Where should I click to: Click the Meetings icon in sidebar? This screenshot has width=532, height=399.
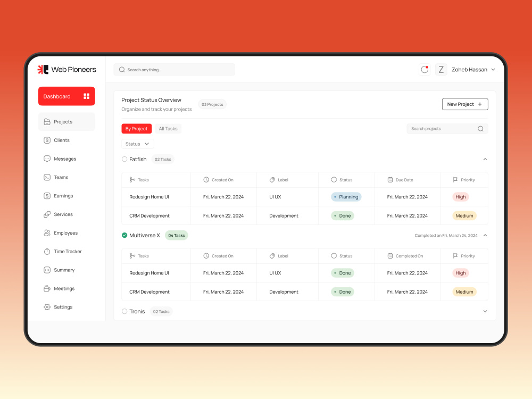(47, 288)
